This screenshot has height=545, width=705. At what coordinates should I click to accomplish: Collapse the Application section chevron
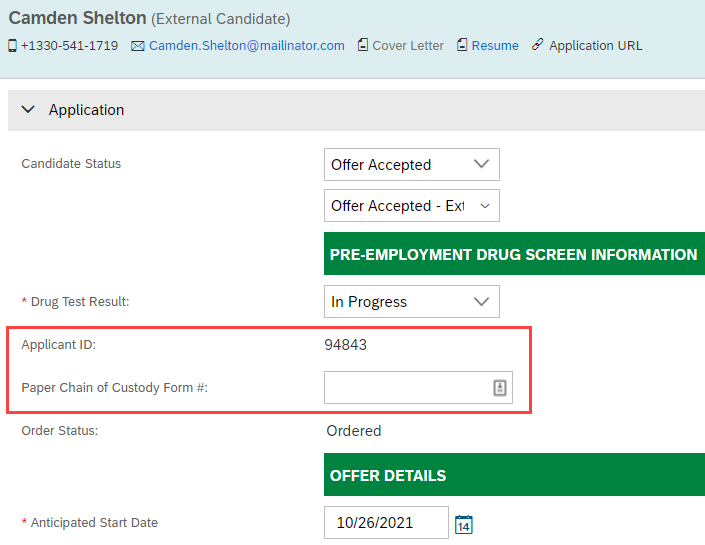(28, 110)
